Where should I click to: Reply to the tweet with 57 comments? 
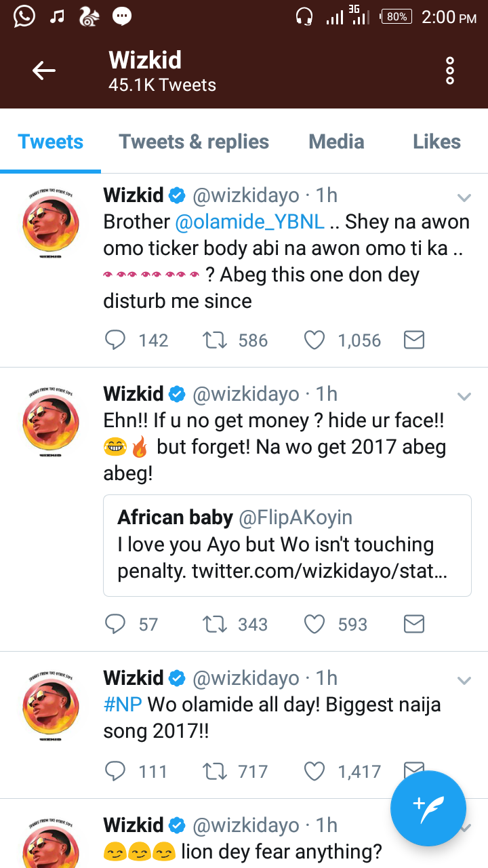pos(116,624)
